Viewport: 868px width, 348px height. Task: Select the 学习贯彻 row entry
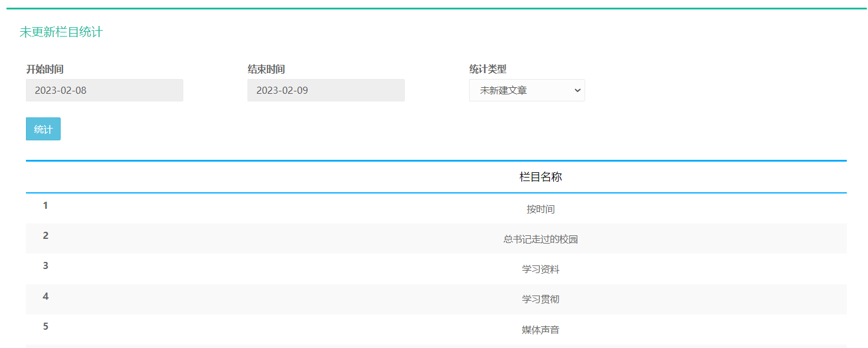pyautogui.click(x=540, y=299)
